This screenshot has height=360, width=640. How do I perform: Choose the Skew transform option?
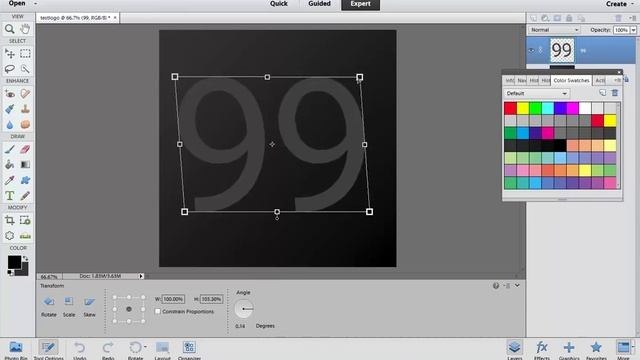[x=89, y=306]
